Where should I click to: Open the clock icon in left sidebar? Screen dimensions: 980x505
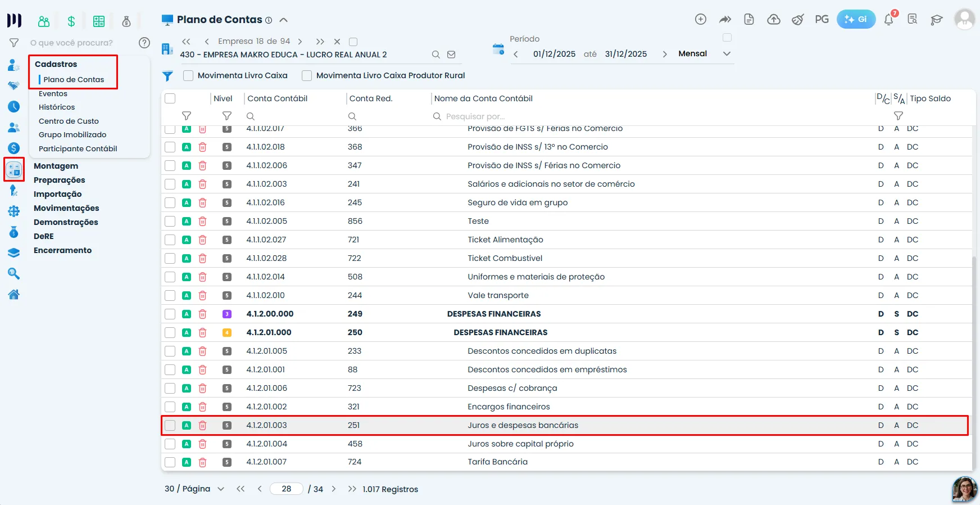coord(14,106)
